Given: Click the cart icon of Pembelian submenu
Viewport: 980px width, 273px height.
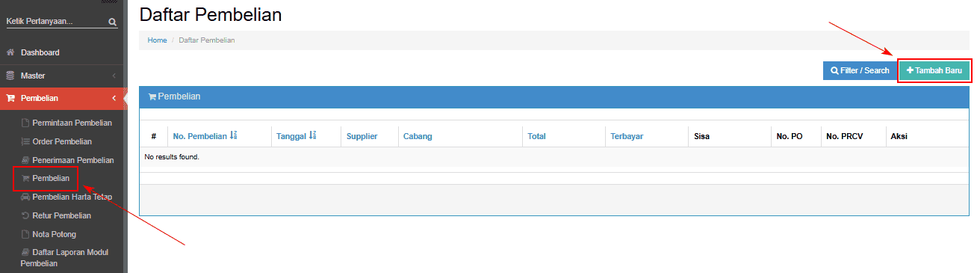Looking at the screenshot, I should [25, 179].
